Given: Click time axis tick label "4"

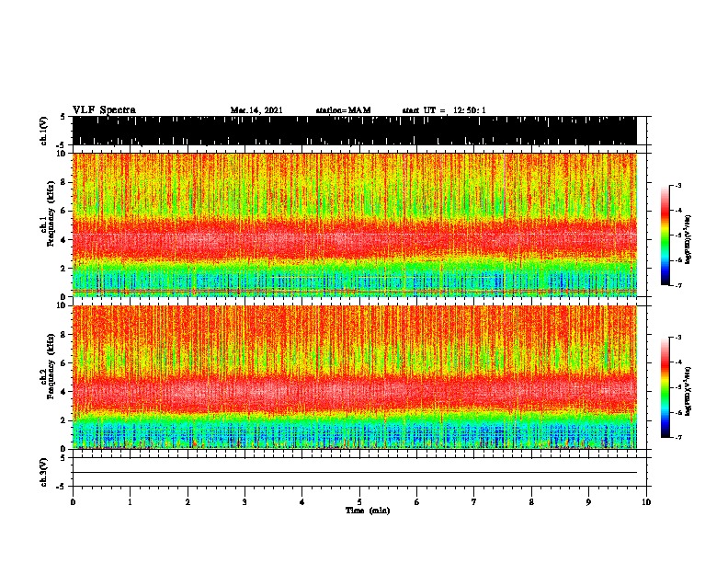Looking at the screenshot, I should (x=302, y=502).
